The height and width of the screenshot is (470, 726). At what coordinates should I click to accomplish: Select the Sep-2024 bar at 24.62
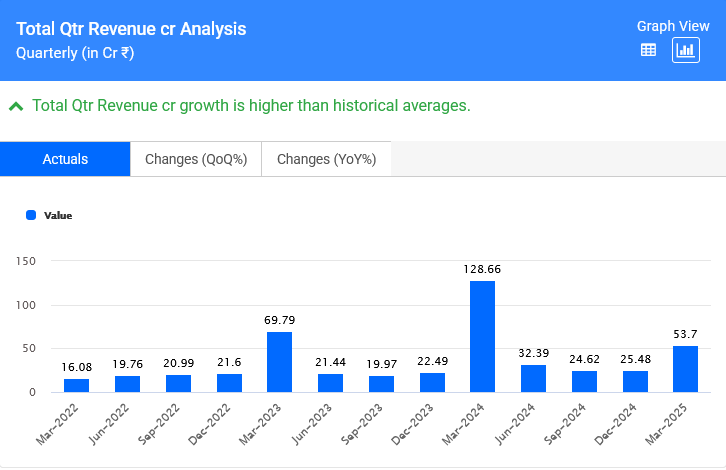[x=584, y=382]
